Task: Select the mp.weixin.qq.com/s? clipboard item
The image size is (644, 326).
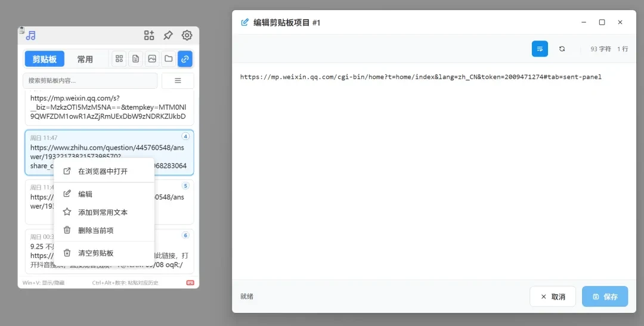Action: click(x=109, y=108)
